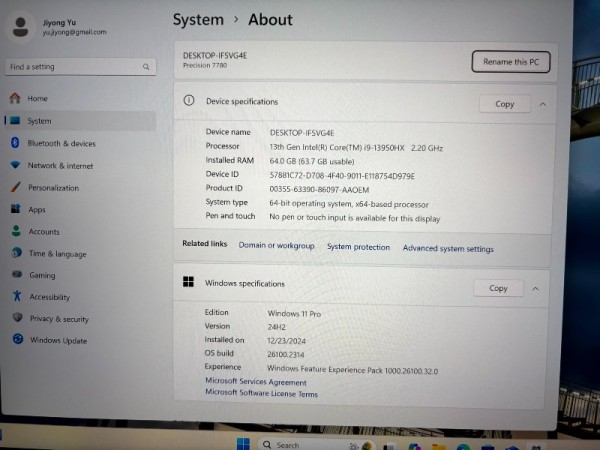
Task: Click the Version value 24H2
Action: [276, 328]
